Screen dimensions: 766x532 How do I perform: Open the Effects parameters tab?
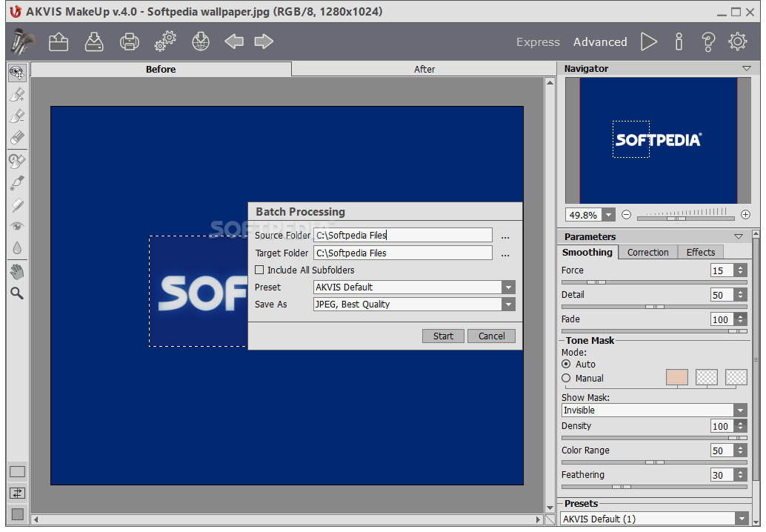pos(701,253)
